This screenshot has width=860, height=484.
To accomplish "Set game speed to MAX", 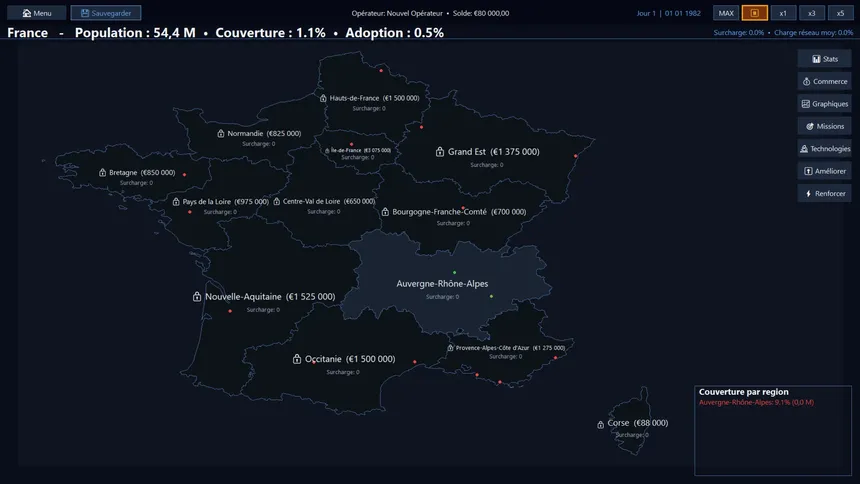I will click(727, 13).
